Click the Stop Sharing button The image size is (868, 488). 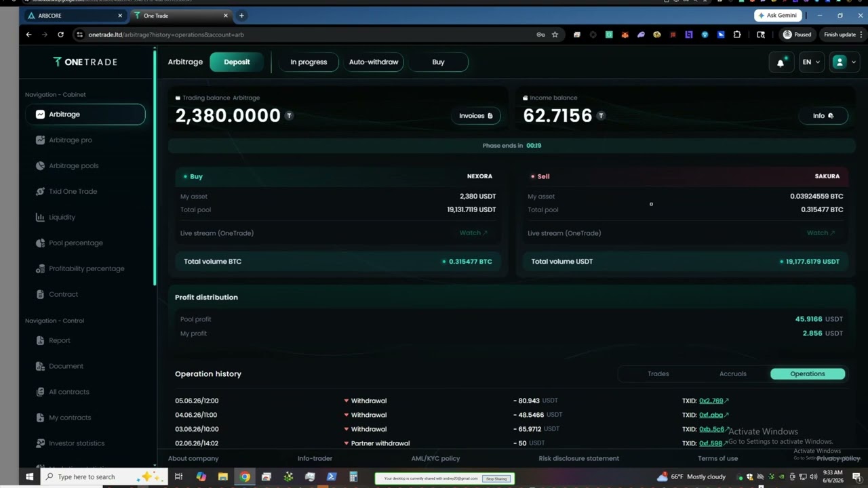click(496, 479)
